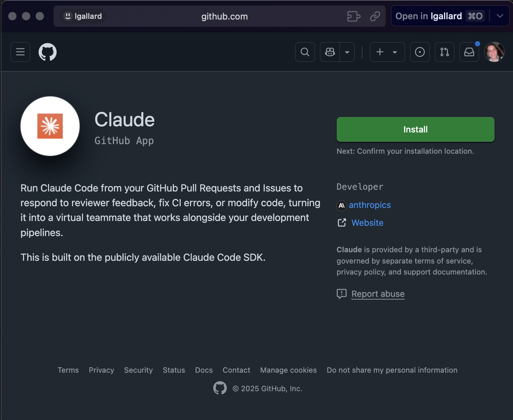Open Copilot chat icon
Viewport: 513px width, 420px height.
330,52
